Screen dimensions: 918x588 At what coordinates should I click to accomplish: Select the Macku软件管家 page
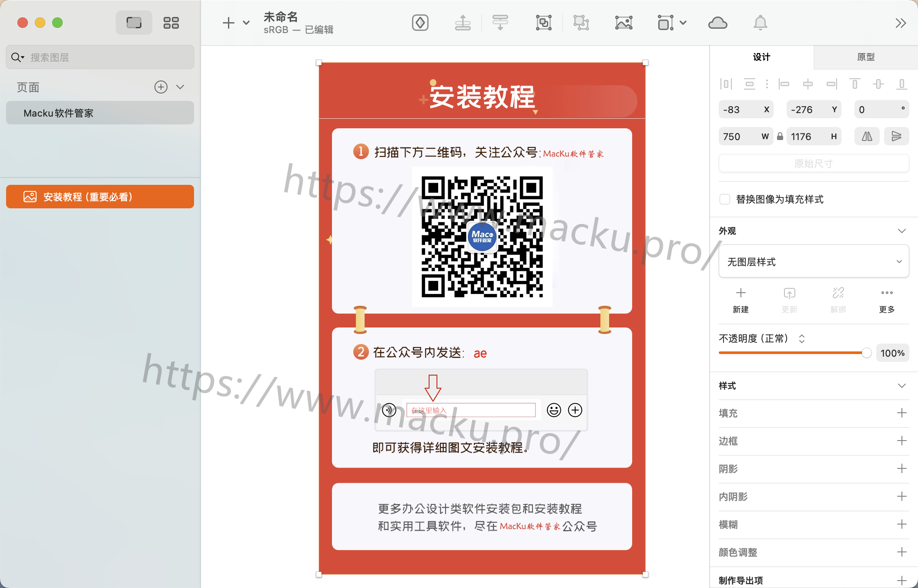[x=100, y=113]
